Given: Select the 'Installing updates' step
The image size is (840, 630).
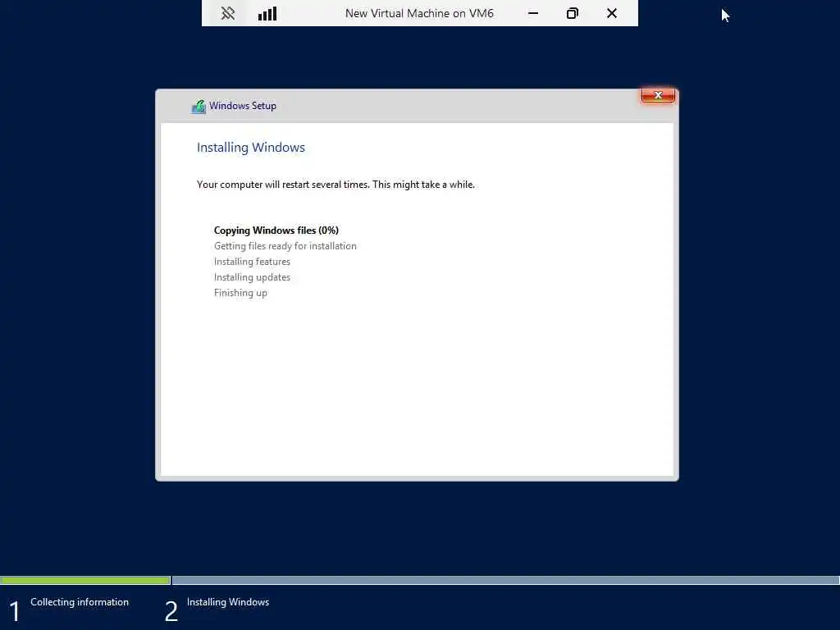Looking at the screenshot, I should [252, 277].
